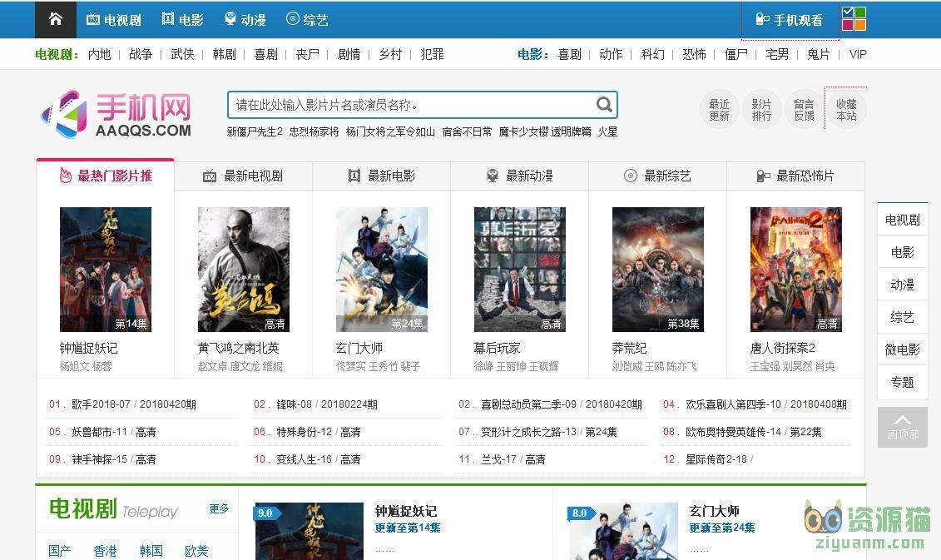The height and width of the screenshot is (560, 941).
Task: Switch to 最新综艺 tab
Action: 657,176
